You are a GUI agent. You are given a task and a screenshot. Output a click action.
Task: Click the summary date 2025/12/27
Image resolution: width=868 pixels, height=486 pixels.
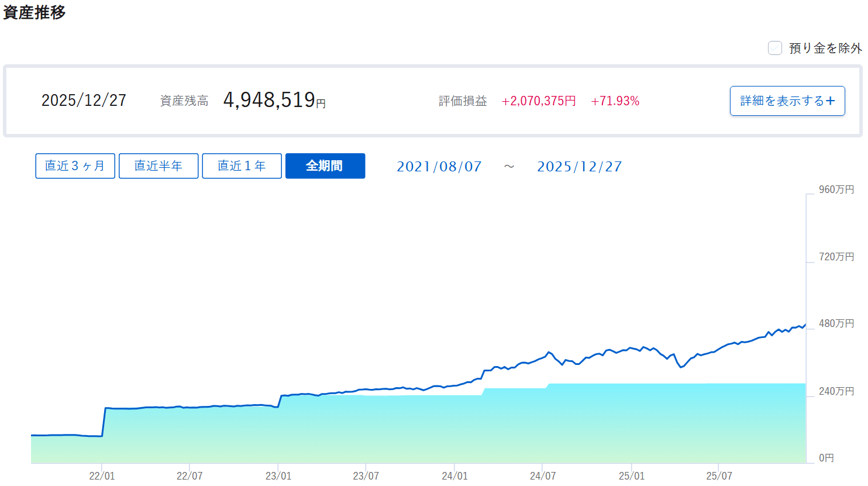point(84,101)
